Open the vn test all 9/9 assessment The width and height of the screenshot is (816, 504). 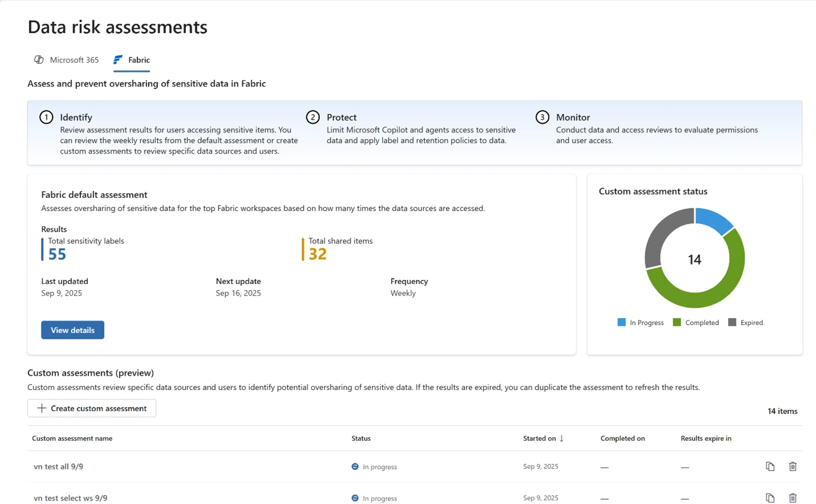pos(58,466)
